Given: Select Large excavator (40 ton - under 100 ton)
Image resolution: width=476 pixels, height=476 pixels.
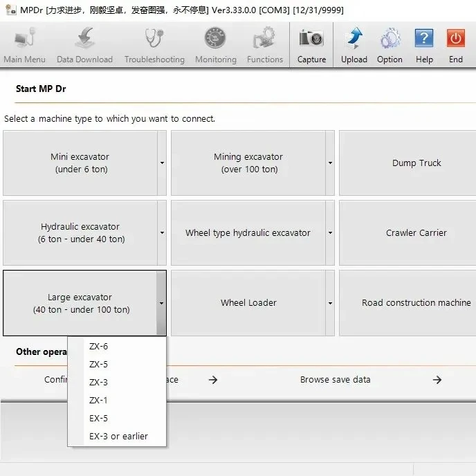Looking at the screenshot, I should coord(80,303).
